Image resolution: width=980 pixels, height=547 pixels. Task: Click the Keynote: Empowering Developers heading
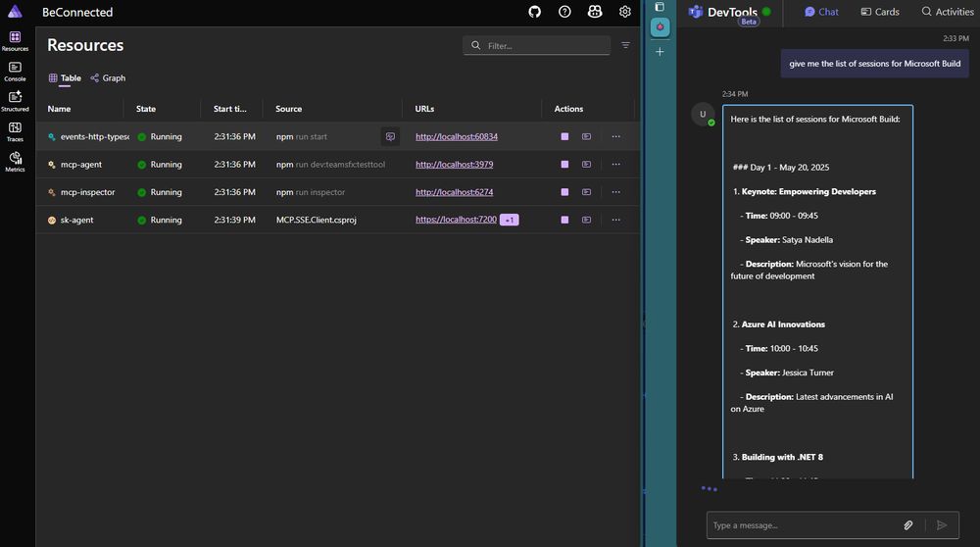[808, 191]
